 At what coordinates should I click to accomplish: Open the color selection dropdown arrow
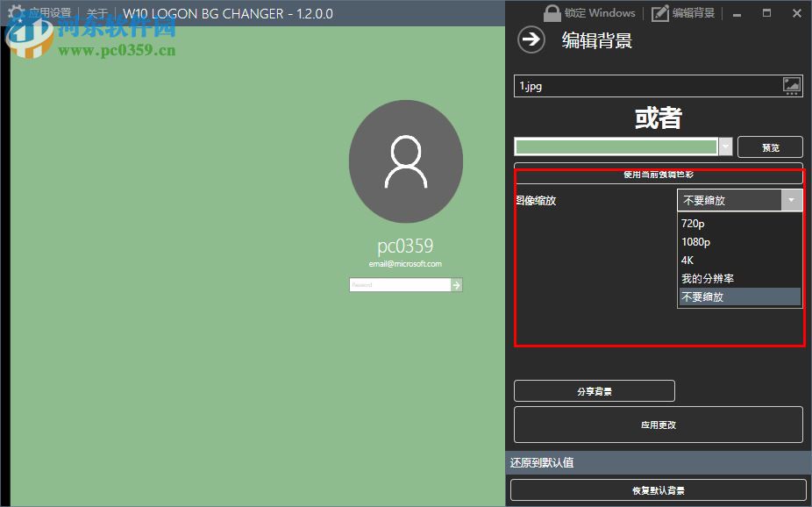(x=726, y=146)
